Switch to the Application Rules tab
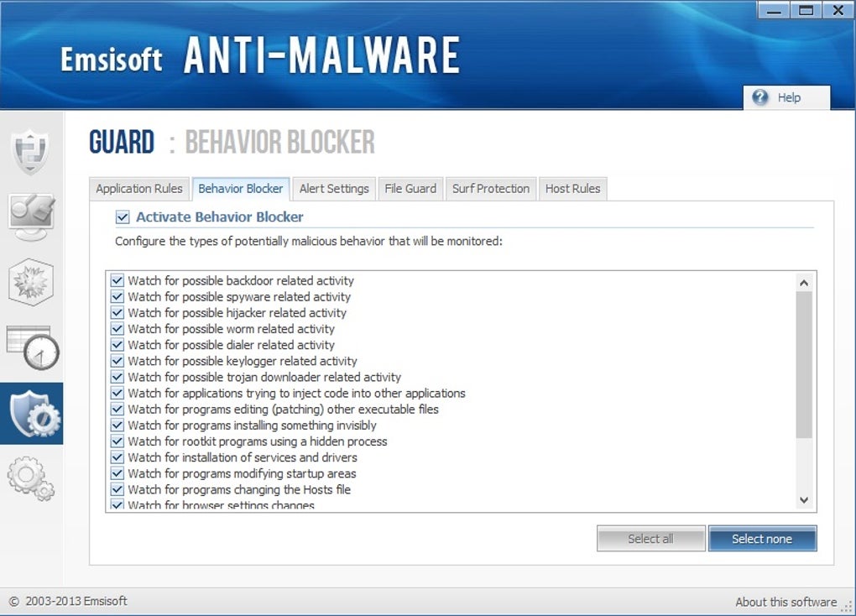Image resolution: width=856 pixels, height=616 pixels. point(139,189)
